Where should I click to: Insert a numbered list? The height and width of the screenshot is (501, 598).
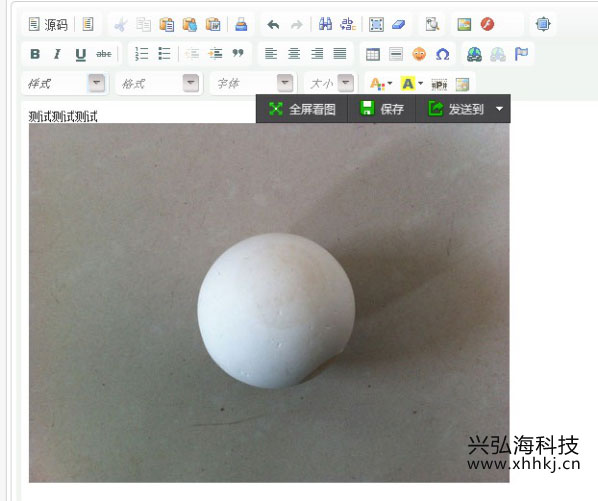[x=141, y=54]
